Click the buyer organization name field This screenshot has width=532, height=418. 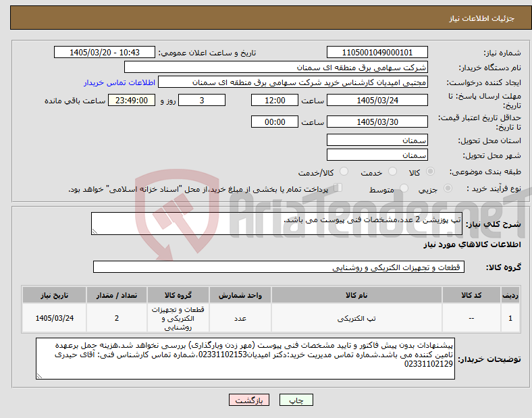[x=276, y=67]
